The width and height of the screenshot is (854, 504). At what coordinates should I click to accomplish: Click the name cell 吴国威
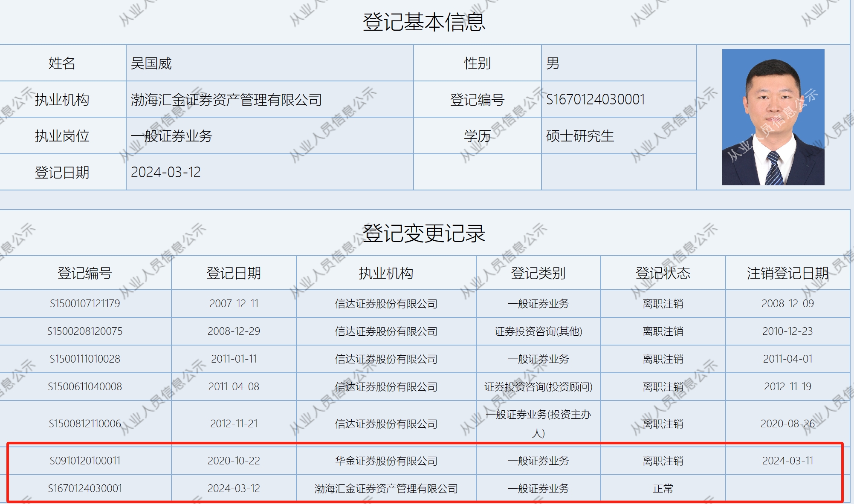[151, 63]
